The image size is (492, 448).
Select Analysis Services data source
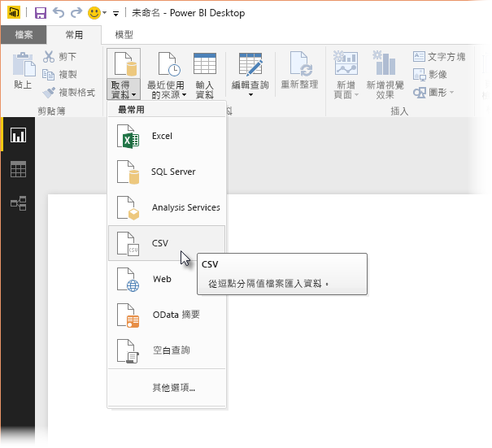pyautogui.click(x=167, y=207)
